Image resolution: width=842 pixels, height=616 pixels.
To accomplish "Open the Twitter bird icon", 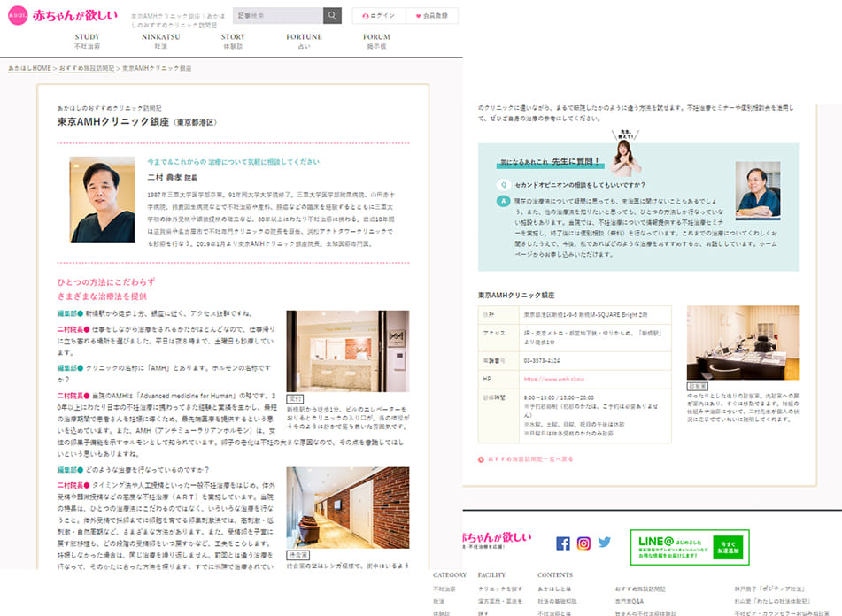I will [605, 542].
